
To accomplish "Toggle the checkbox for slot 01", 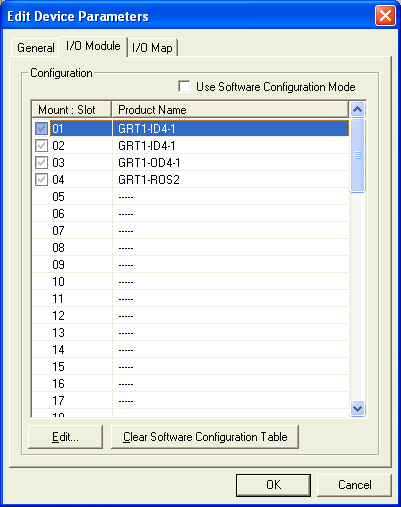I will pos(41,129).
